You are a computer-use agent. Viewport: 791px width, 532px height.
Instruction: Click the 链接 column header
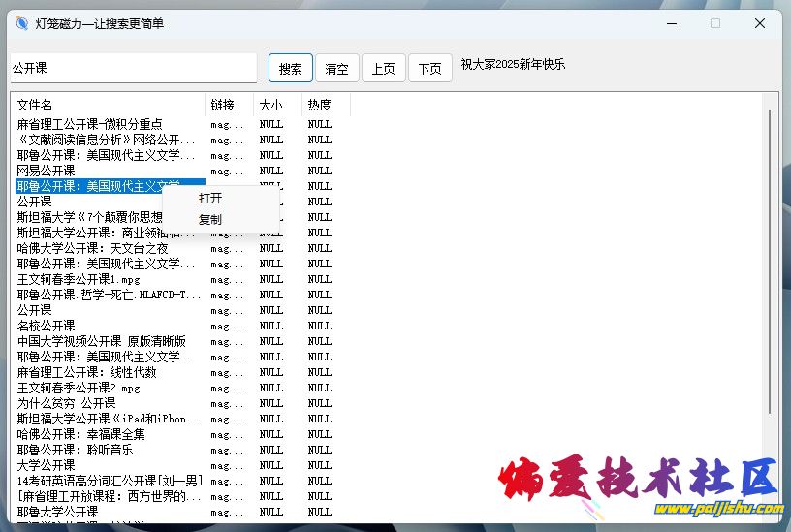[x=229, y=105]
